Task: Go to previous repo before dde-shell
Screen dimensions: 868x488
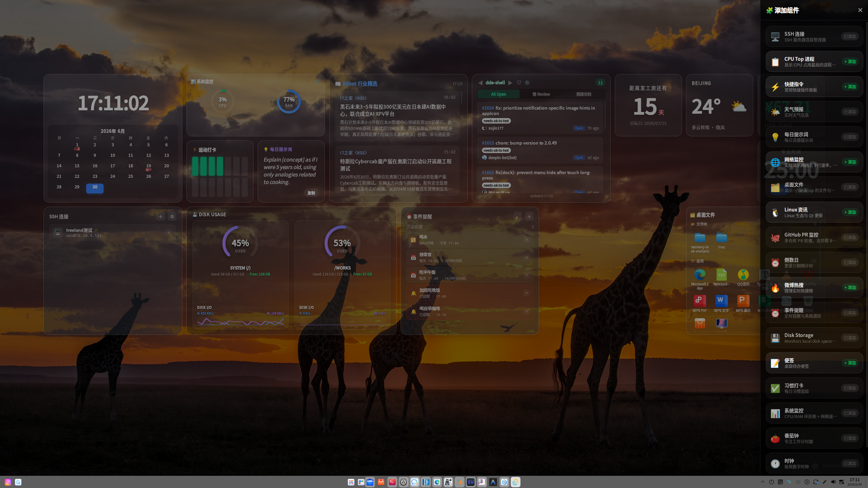Action: 480,82
